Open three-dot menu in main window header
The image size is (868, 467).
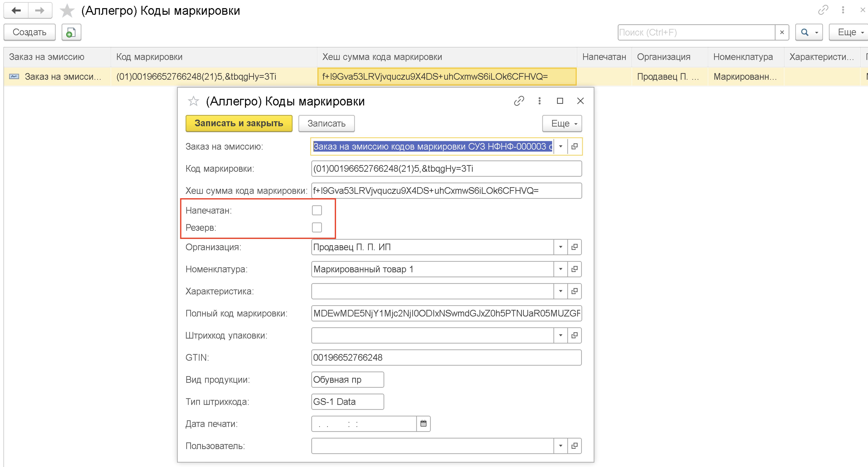tap(843, 10)
